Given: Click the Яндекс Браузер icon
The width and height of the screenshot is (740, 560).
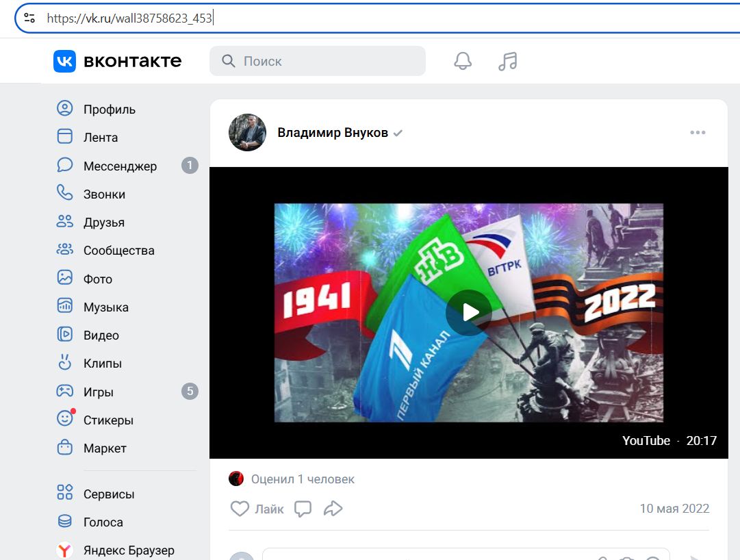Looking at the screenshot, I should [x=64, y=550].
